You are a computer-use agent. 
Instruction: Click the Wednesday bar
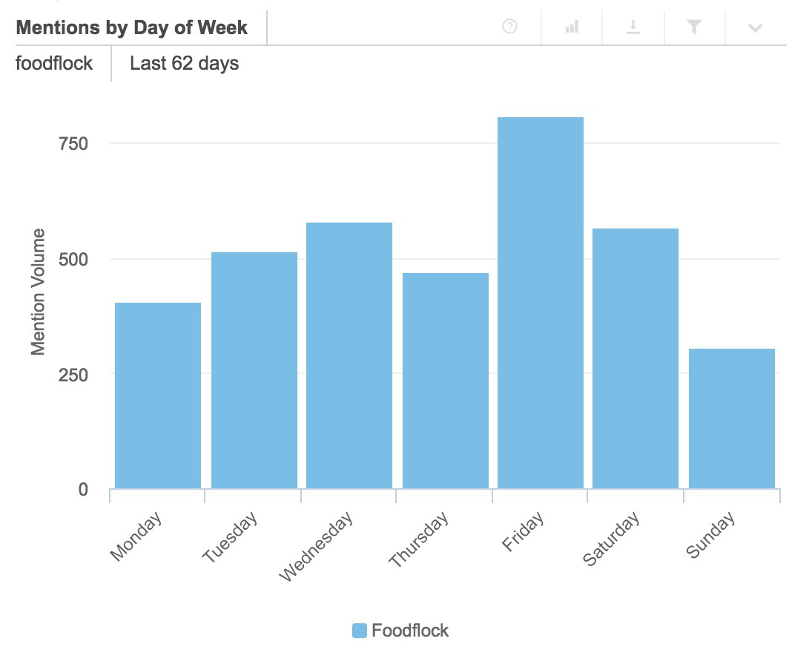coord(349,355)
